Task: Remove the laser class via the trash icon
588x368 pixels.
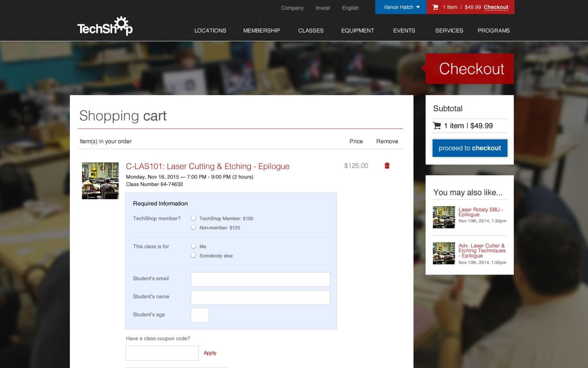Action: [x=387, y=166]
